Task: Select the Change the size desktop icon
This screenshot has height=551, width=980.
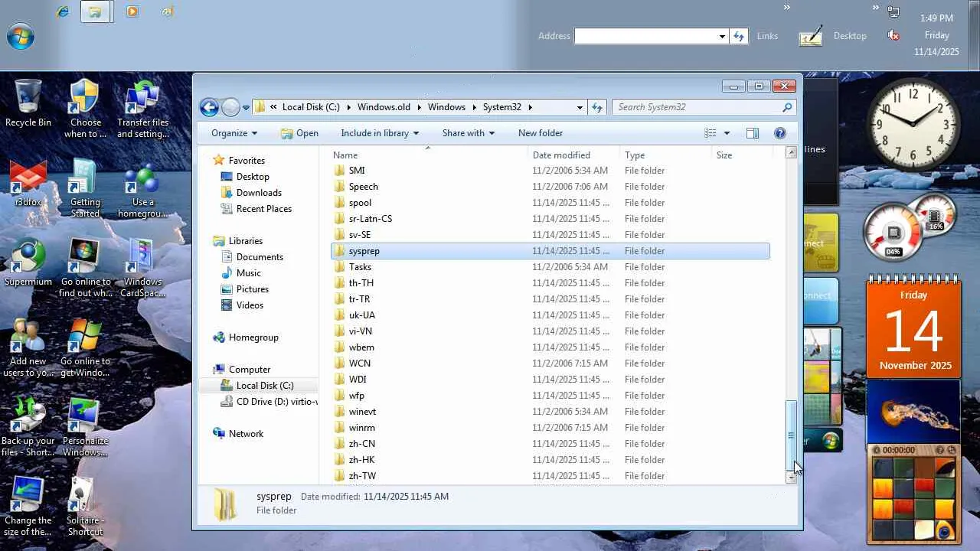Action: click(28, 507)
